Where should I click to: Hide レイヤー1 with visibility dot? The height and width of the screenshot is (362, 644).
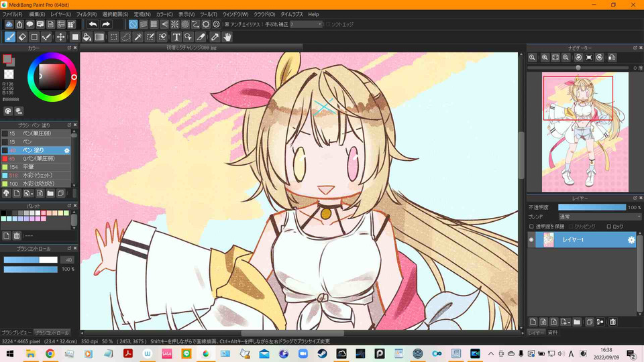(531, 240)
